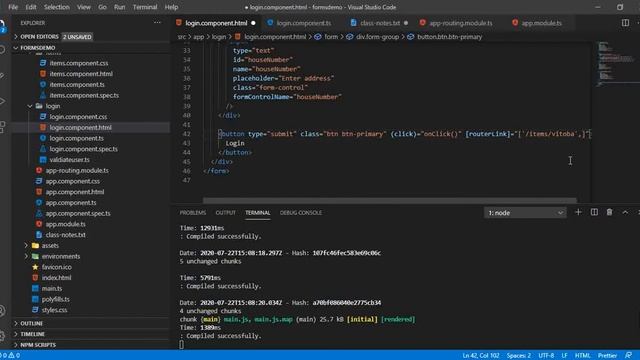Kill terminal with trash icon
The width and height of the screenshot is (640, 360).
[x=609, y=212]
